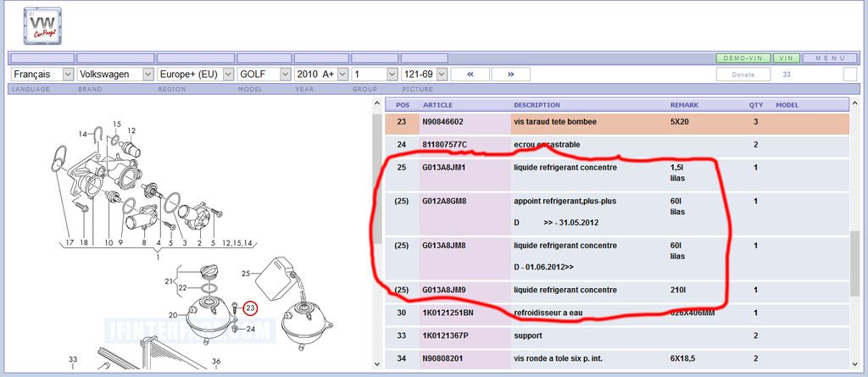Click the green VIN button
This screenshot has height=377, width=868.
click(787, 58)
